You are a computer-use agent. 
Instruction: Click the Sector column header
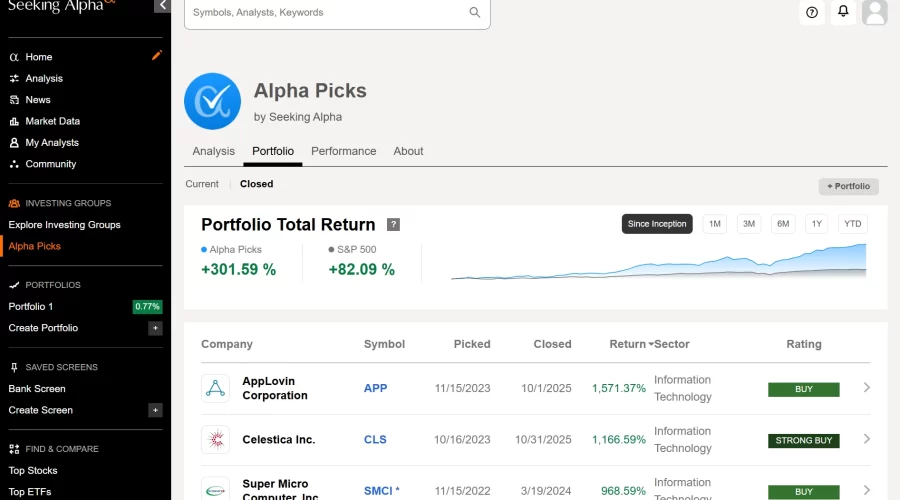672,344
